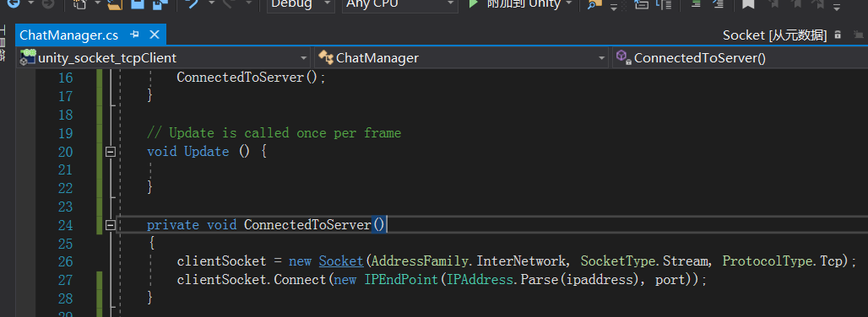The height and width of the screenshot is (317, 868).
Task: Toggle the pin on ChatManager.cs tab
Action: pyautogui.click(x=134, y=35)
